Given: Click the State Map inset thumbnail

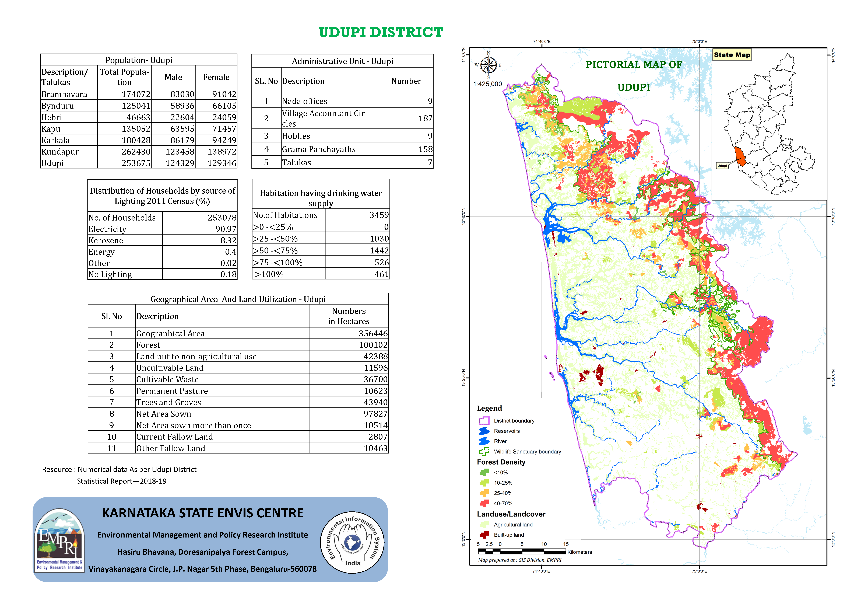Looking at the screenshot, I should coord(769,124).
